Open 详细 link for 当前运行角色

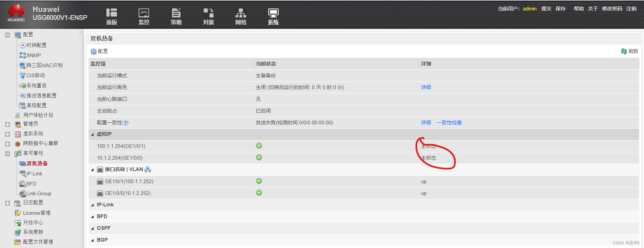[x=426, y=87]
